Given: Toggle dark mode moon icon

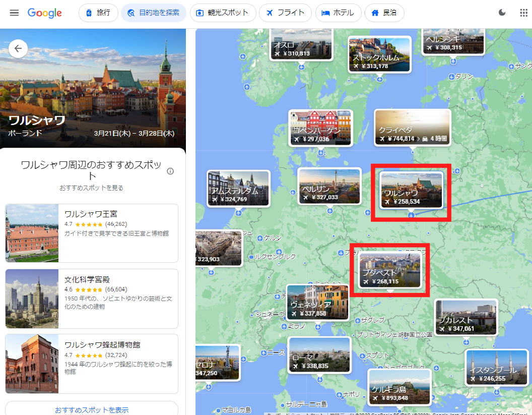Looking at the screenshot, I should 502,13.
